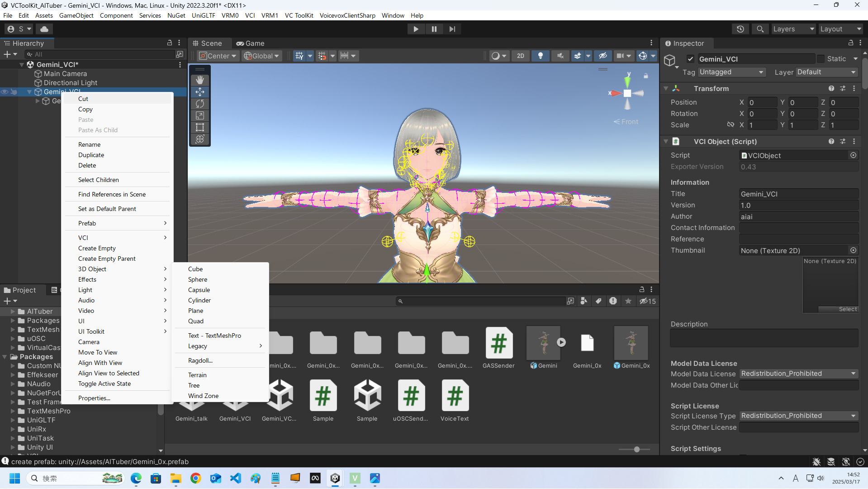Screen dimensions: 868x489
Task: Select the Move tool in scene toolbar
Action: 200,92
